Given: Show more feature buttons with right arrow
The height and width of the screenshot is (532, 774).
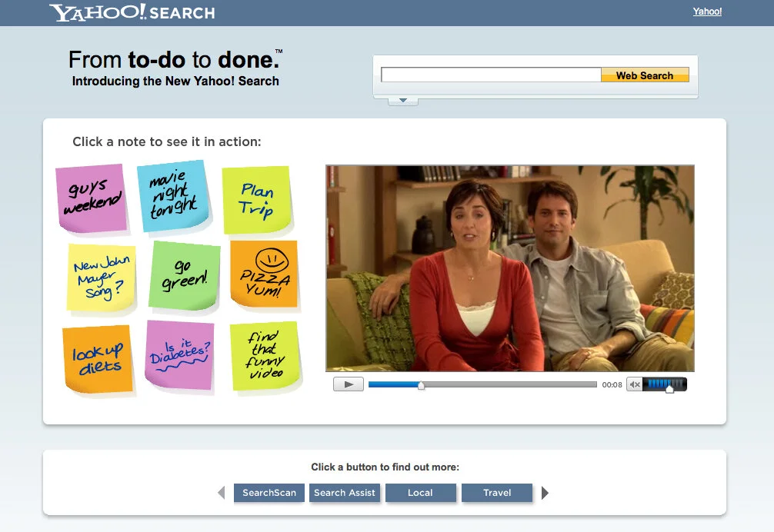Looking at the screenshot, I should (545, 493).
